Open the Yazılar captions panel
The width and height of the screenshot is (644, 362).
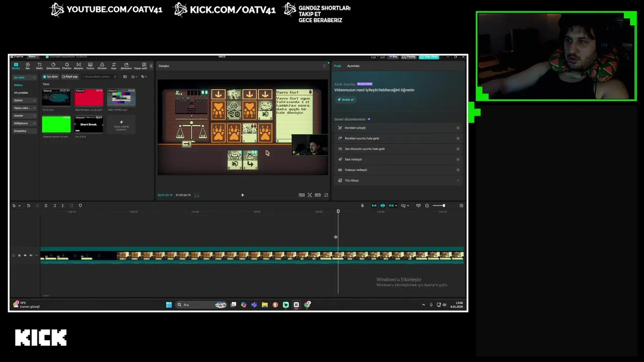[91, 66]
